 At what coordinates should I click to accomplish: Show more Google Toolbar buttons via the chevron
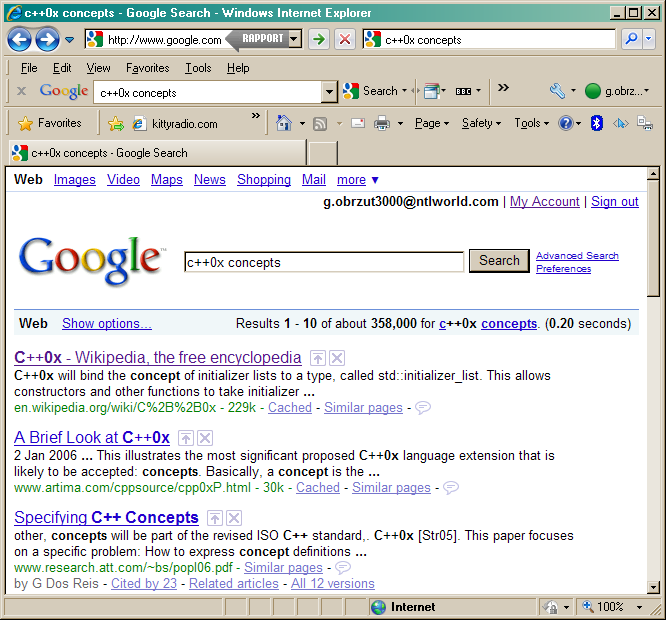pyautogui.click(x=503, y=87)
